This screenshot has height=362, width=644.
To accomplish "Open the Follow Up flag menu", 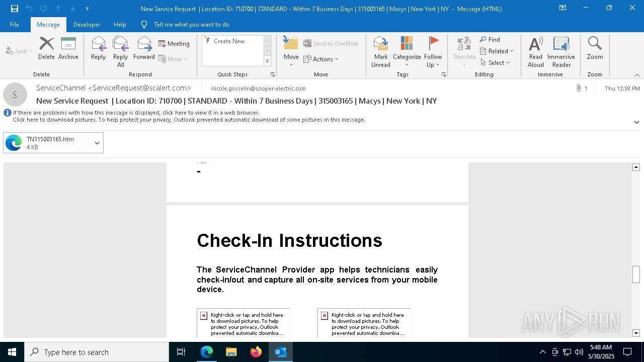I will click(433, 52).
